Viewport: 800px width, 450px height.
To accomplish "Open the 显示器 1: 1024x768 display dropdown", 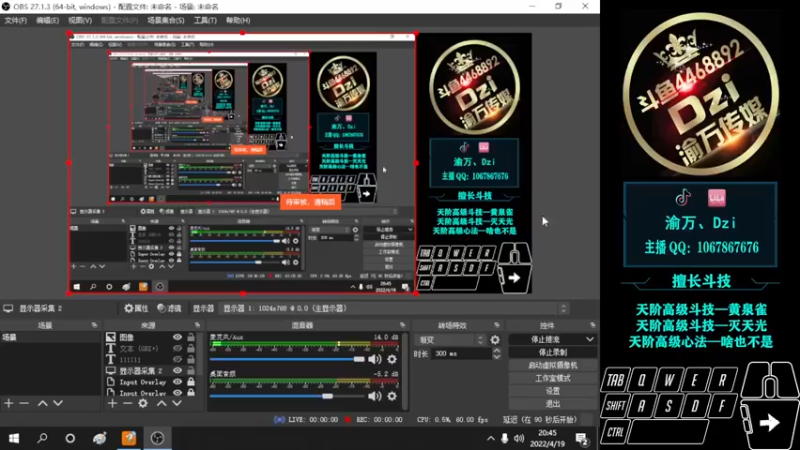I will point(394,309).
